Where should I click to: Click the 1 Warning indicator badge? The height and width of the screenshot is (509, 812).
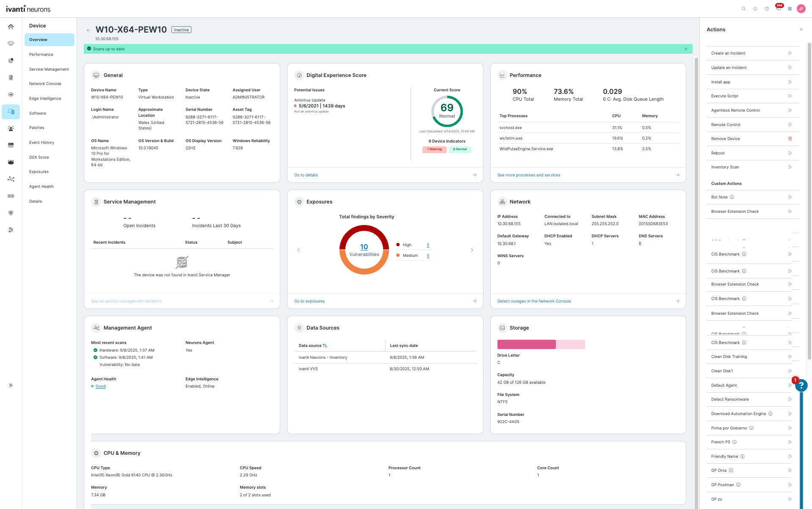coord(434,149)
